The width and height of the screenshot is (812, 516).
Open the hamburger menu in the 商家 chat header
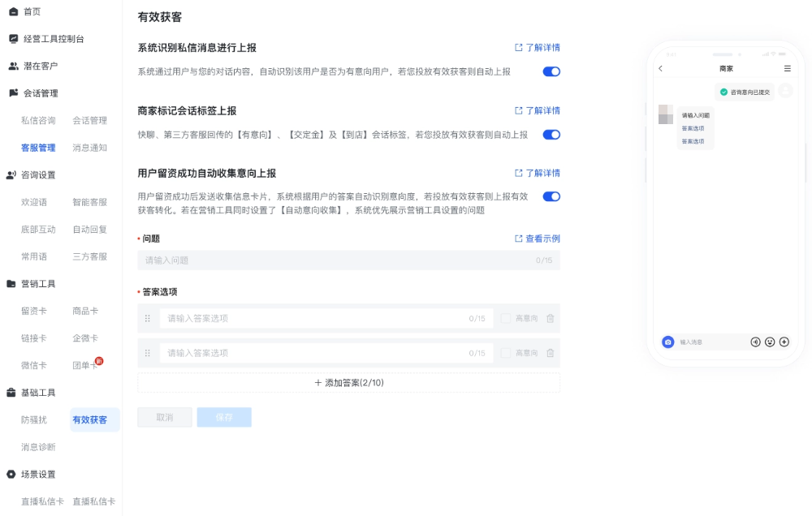[x=786, y=68]
